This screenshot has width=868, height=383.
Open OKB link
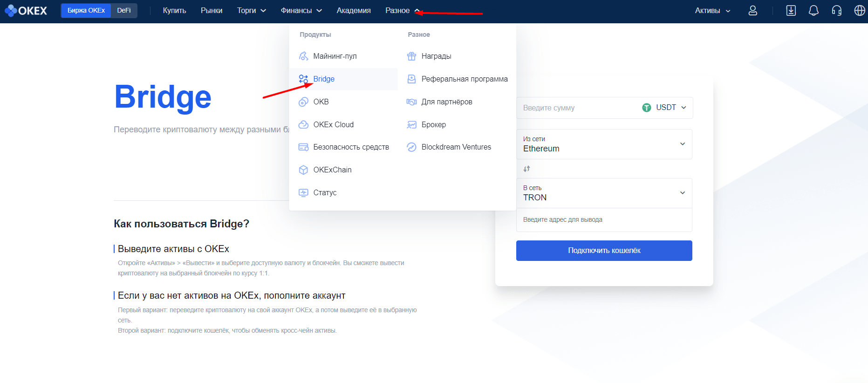[x=321, y=102]
